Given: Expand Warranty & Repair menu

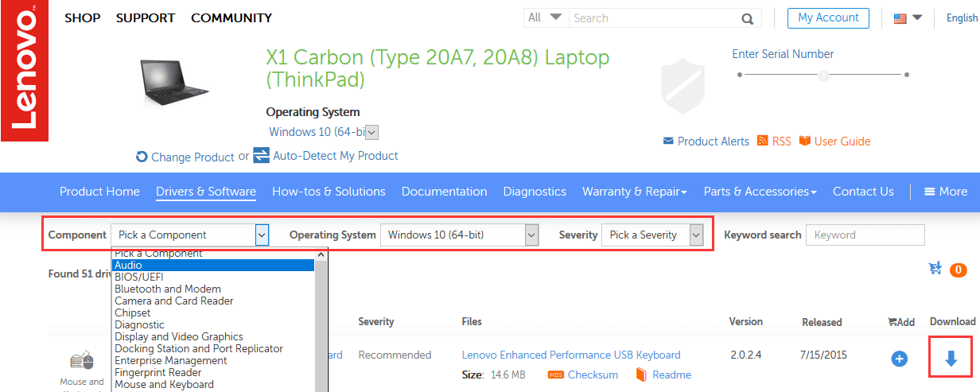Looking at the screenshot, I should [x=635, y=192].
